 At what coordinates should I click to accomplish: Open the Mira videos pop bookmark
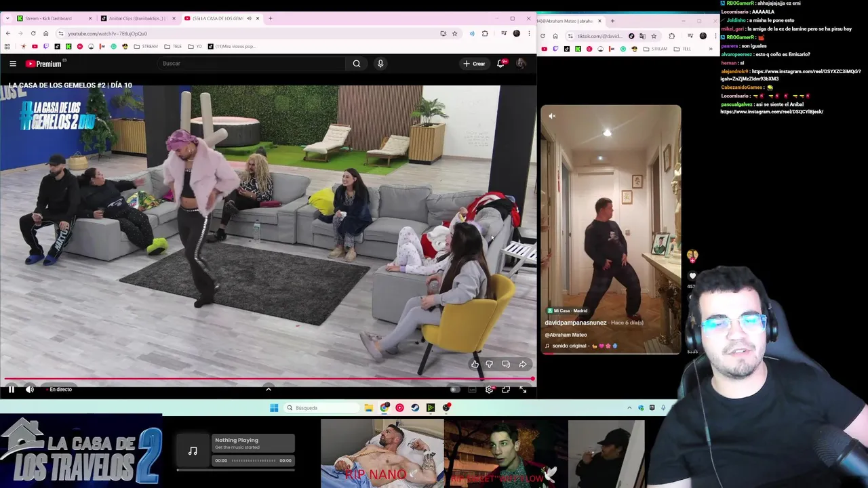pos(232,47)
